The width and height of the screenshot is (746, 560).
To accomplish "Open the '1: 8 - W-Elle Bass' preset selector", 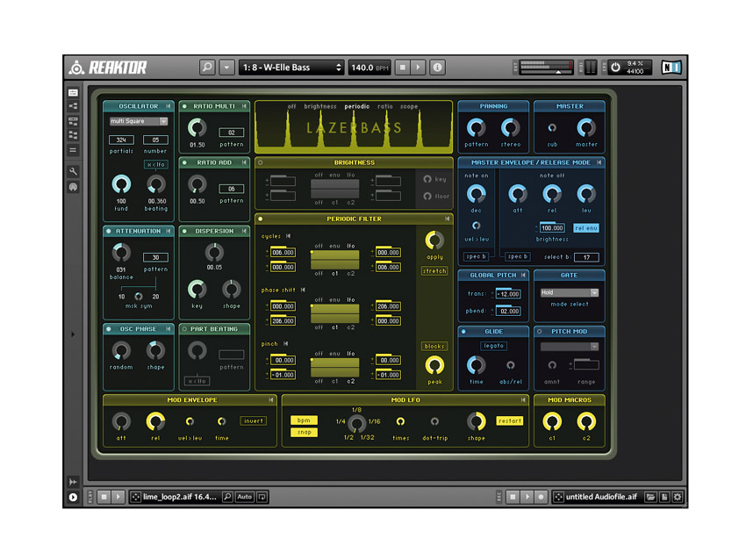I will tap(291, 68).
